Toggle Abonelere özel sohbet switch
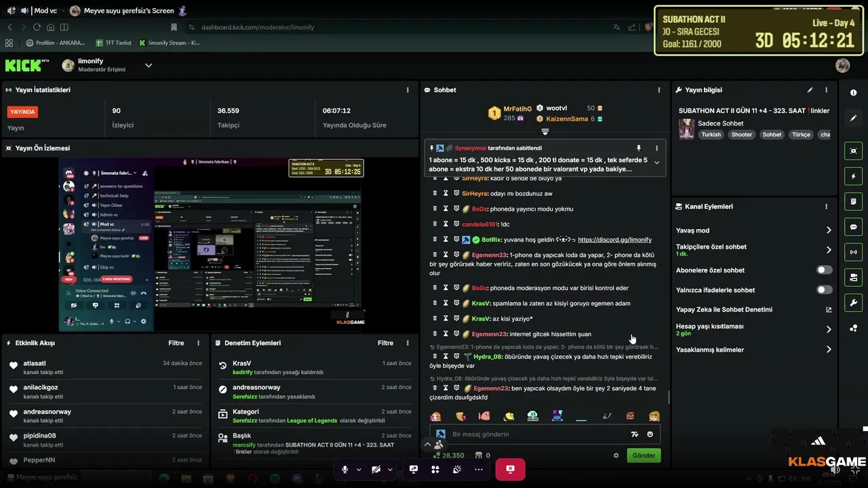Viewport: 868px width, 488px height. point(824,270)
